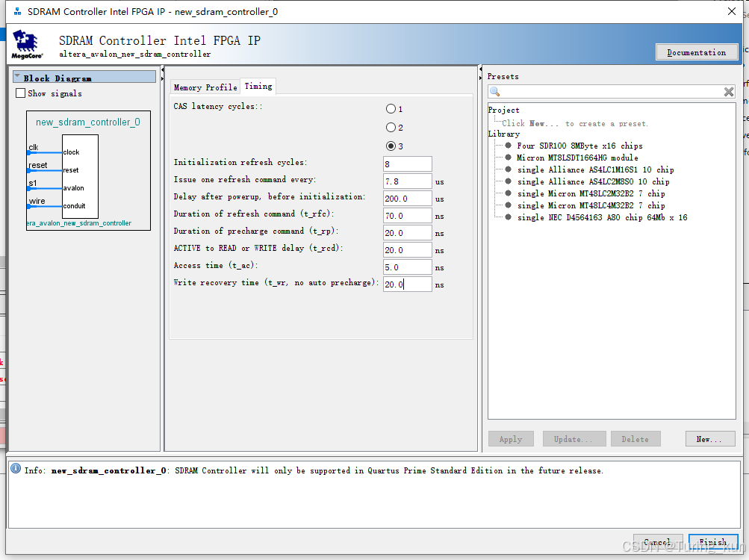Viewport: 749px width, 560px height.
Task: Click the info icon in message pane
Action: (x=16, y=469)
